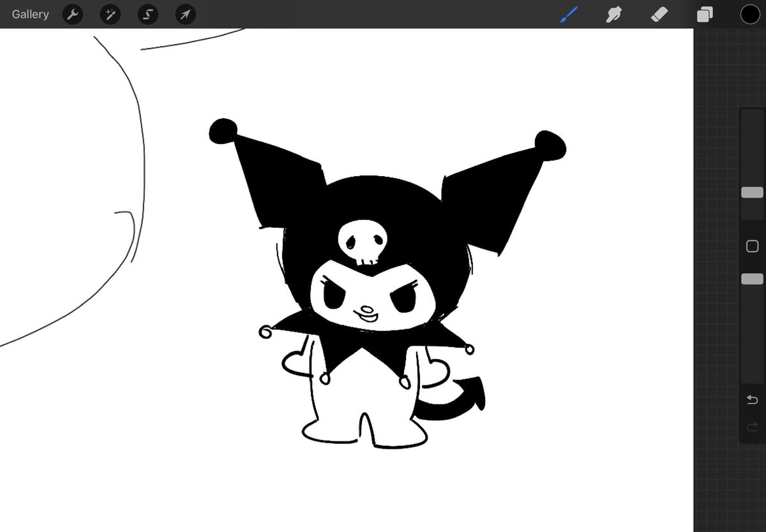Viewport: 766px width, 532px height.
Task: Click the brush opacity slider handle
Action: [x=752, y=279]
